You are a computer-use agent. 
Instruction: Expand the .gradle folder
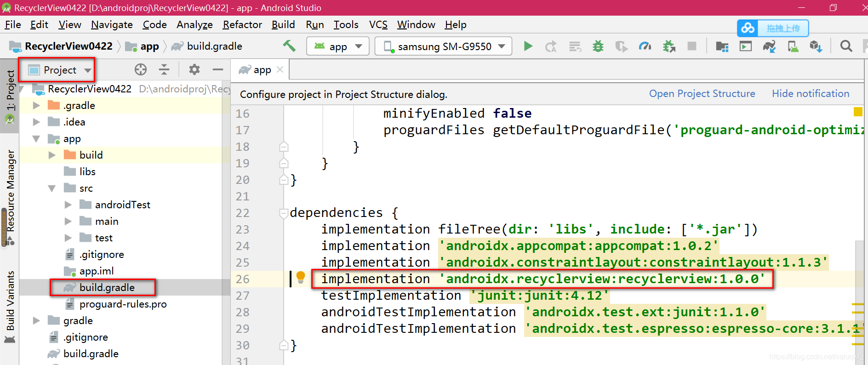click(x=36, y=105)
